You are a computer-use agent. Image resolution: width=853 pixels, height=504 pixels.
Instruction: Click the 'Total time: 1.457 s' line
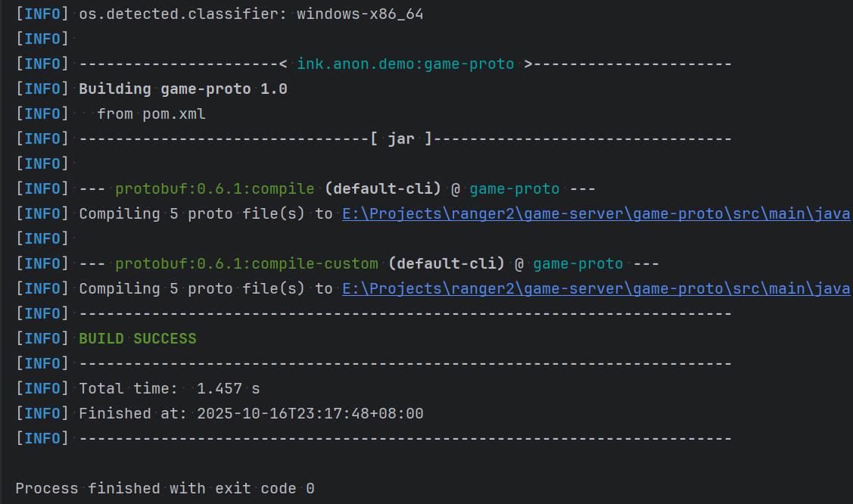pyautogui.click(x=170, y=389)
